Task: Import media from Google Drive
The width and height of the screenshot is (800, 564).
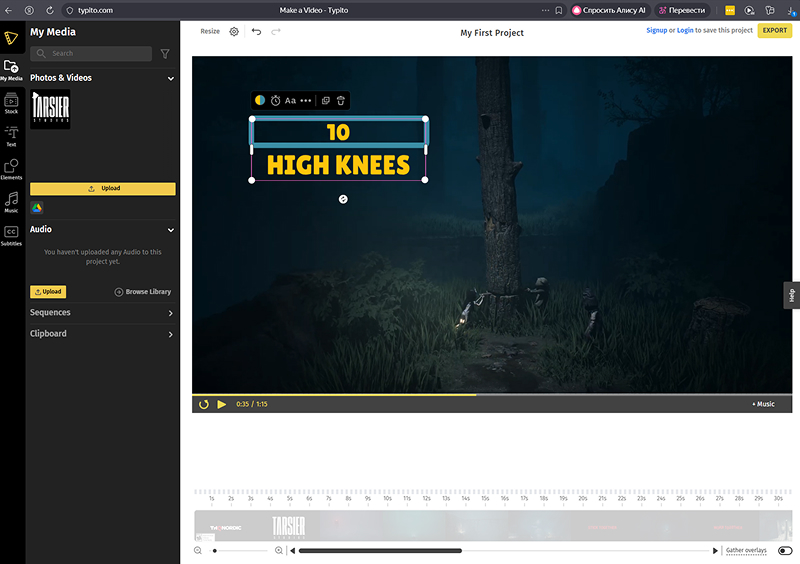Action: point(37,207)
